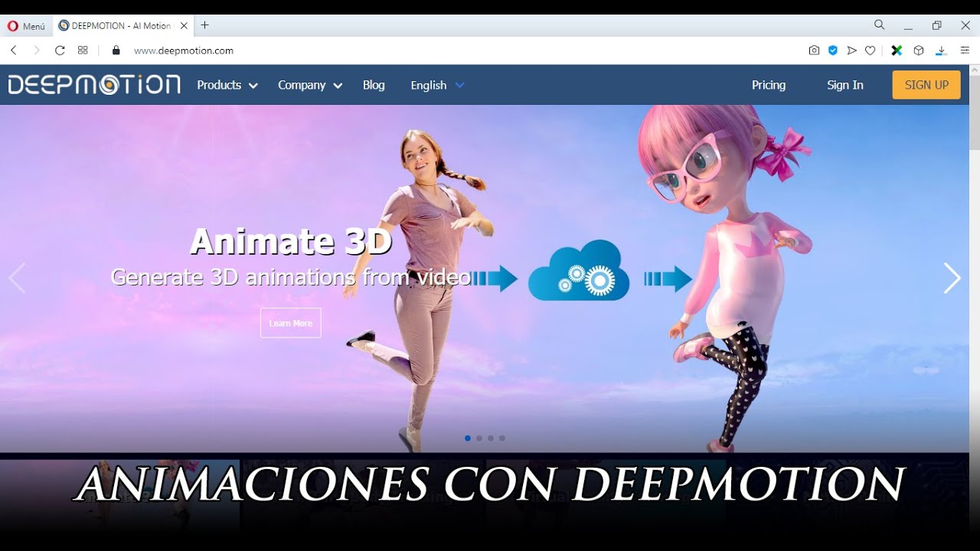This screenshot has height=551, width=980.
Task: Open the ad blocker shield icon
Action: click(x=833, y=51)
